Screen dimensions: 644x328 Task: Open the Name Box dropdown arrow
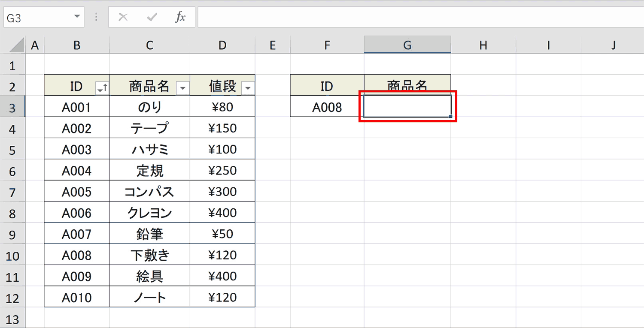point(76,17)
